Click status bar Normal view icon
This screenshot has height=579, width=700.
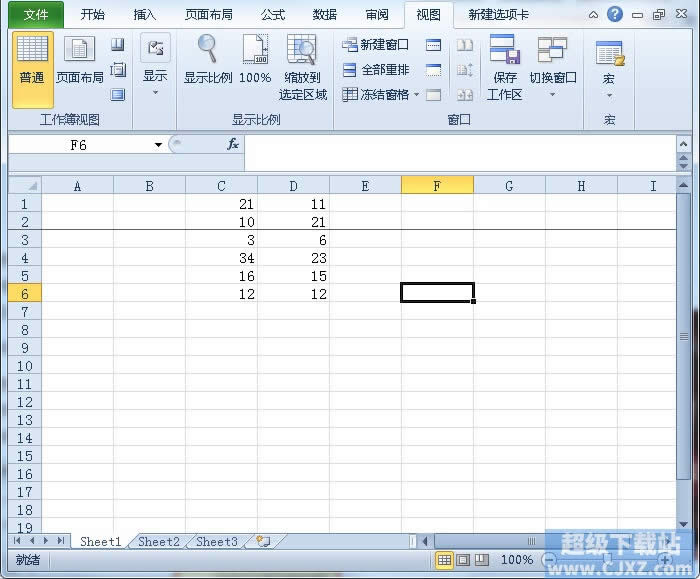tap(444, 560)
